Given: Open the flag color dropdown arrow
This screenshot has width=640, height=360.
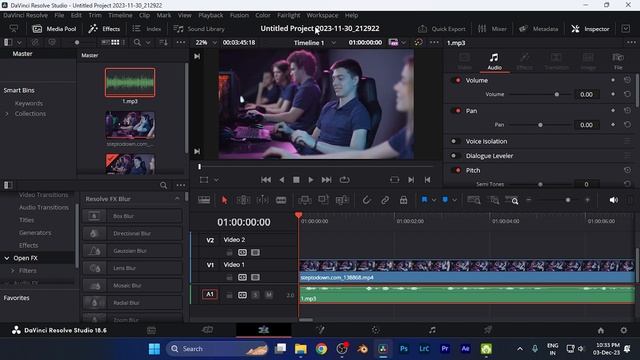Looking at the screenshot, I should 434,200.
